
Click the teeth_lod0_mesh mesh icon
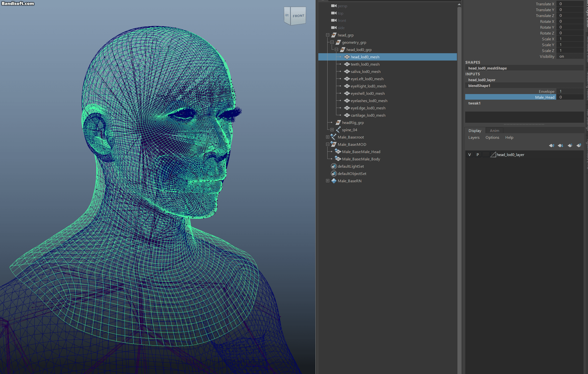pos(347,64)
